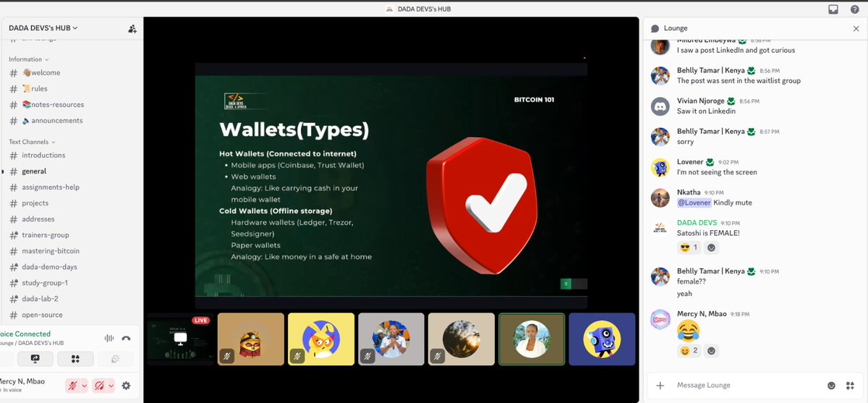Screen dimensions: 868x403
Task: Open the apps icon in message box
Action: [849, 386]
